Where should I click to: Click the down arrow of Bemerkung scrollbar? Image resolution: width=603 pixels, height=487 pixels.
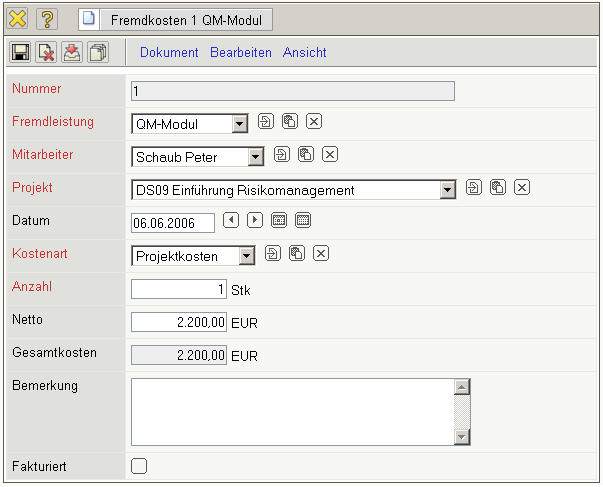pos(461,437)
